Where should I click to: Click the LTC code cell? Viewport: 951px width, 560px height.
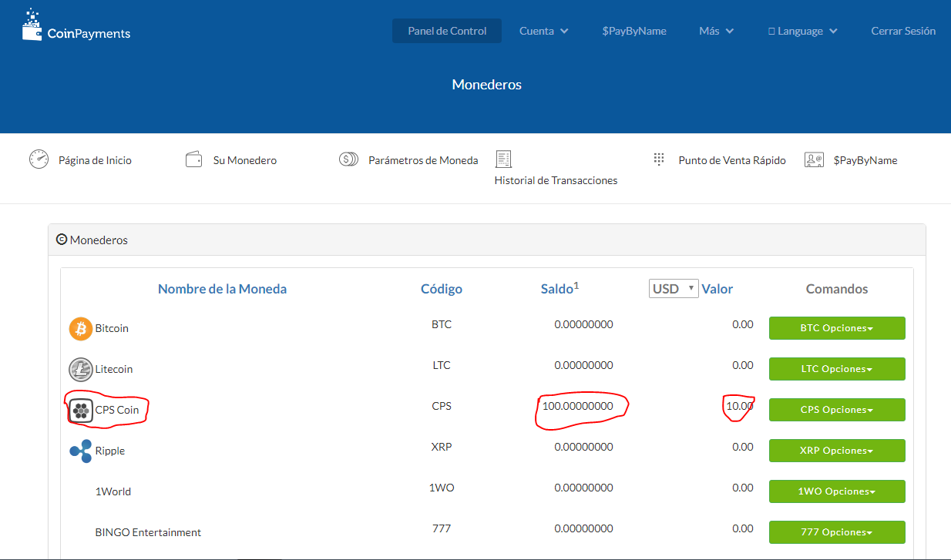point(442,365)
